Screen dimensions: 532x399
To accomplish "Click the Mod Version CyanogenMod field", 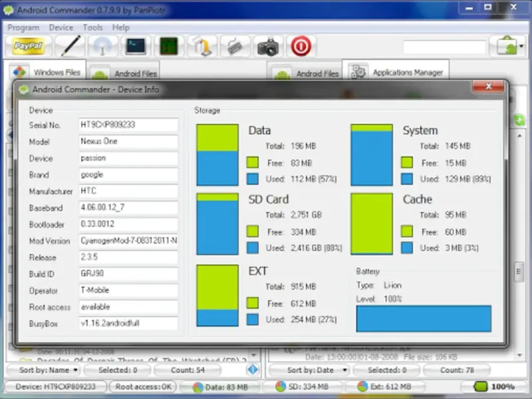I will tap(128, 241).
